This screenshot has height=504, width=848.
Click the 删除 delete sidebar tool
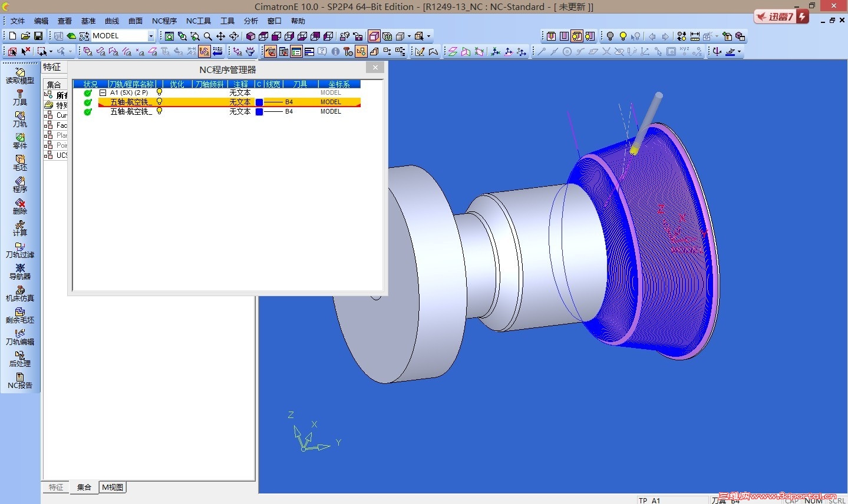coord(20,207)
